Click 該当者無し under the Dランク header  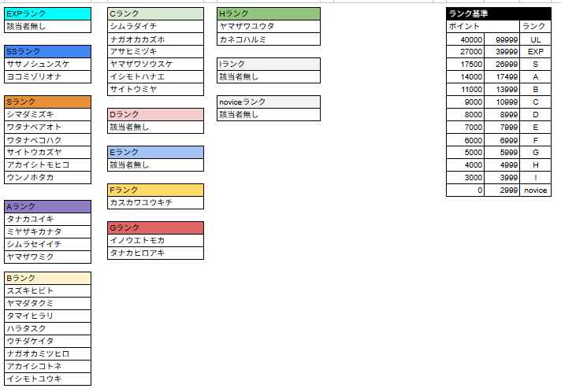point(155,127)
